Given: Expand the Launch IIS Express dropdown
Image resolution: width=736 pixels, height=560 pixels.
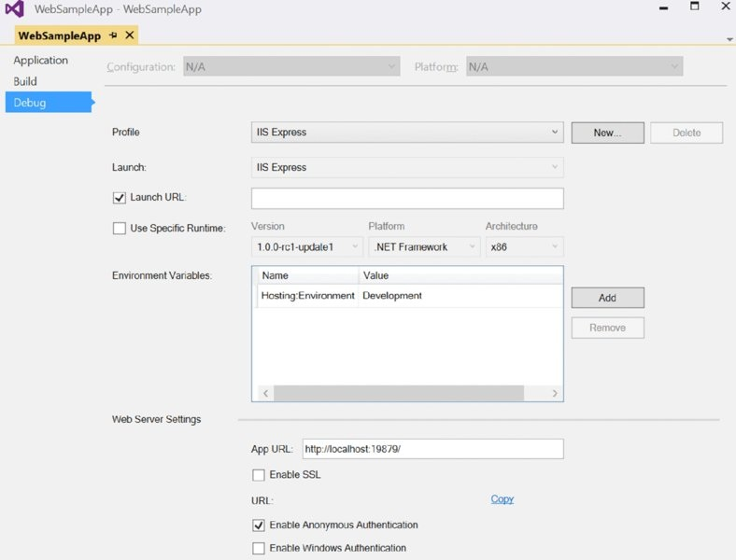Looking at the screenshot, I should (407, 167).
